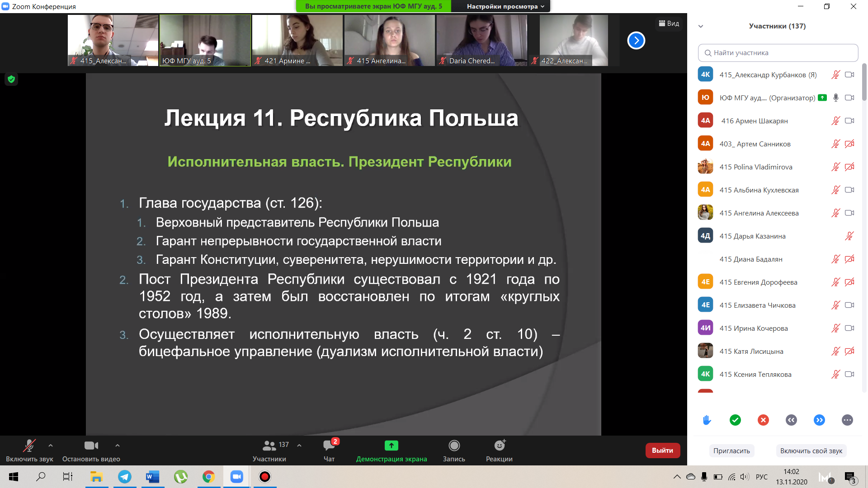
Task: Select ЮФ МГУ ауд. 5 video thumbnail
Action: pyautogui.click(x=205, y=40)
